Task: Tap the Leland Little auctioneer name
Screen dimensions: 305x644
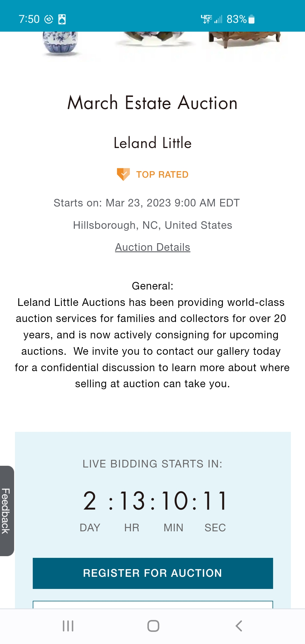Action: (x=152, y=143)
